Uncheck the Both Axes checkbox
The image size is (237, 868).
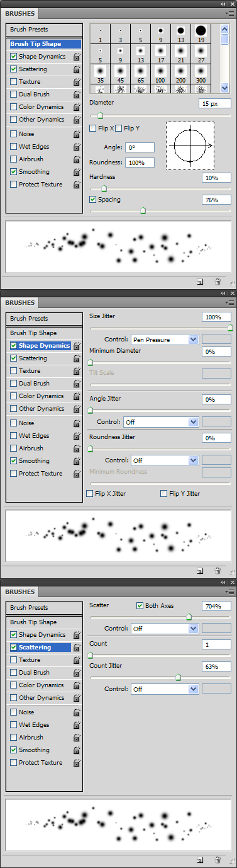pyautogui.click(x=140, y=605)
